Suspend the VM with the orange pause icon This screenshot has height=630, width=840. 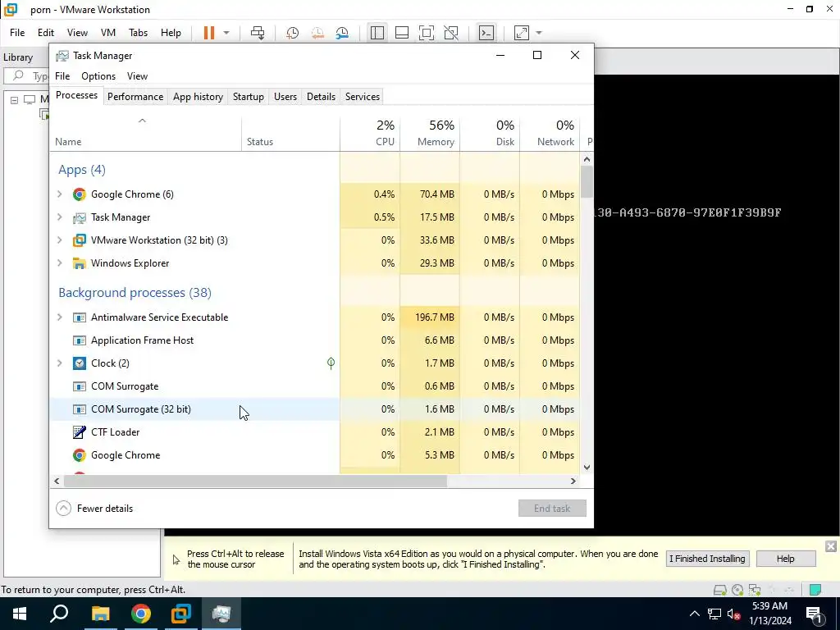click(x=209, y=33)
